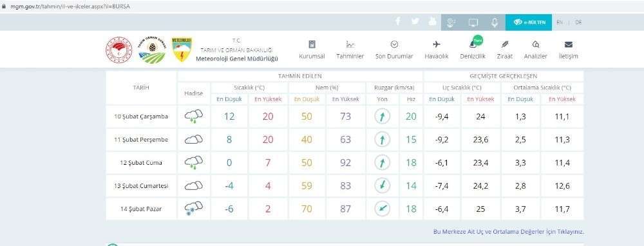This screenshot has width=644, height=246.
Task: Open the Analizler menu
Action: (536, 50)
